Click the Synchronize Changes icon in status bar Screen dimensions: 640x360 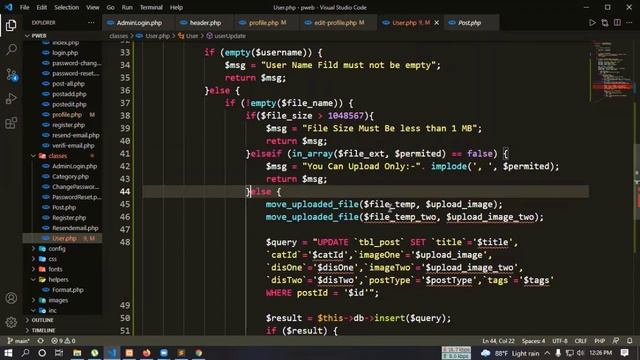click(40, 341)
